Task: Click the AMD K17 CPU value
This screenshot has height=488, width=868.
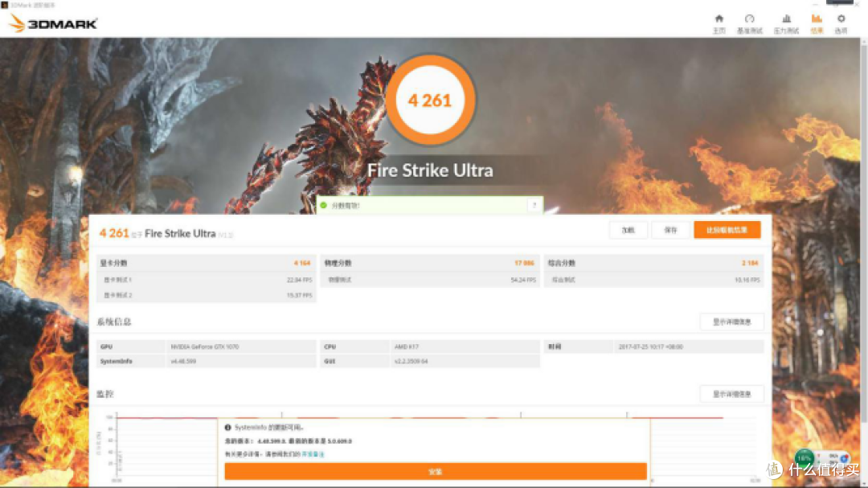Action: tap(407, 347)
